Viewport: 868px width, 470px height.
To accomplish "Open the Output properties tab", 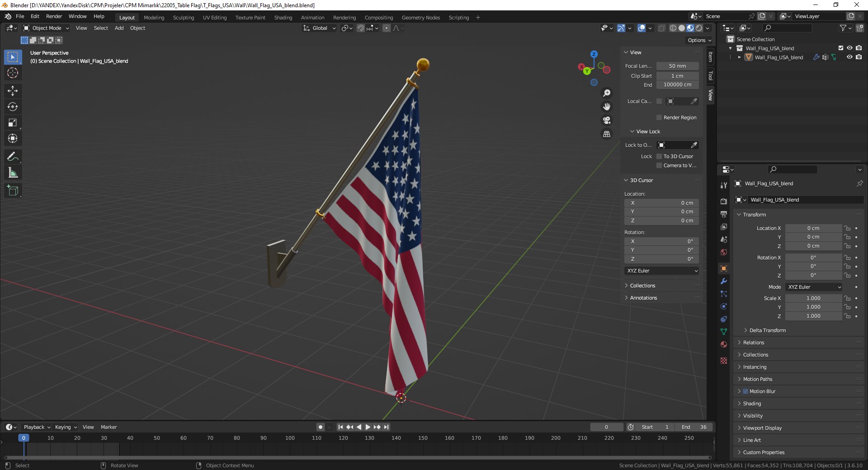I will click(x=724, y=214).
